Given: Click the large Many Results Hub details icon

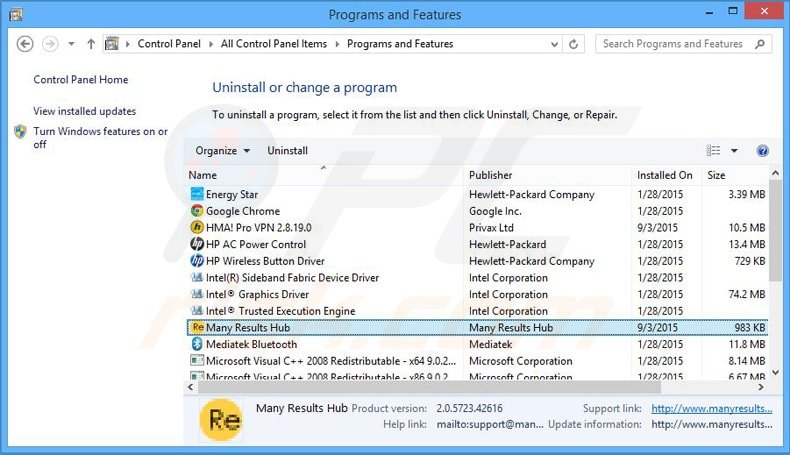Looking at the screenshot, I should [x=221, y=419].
